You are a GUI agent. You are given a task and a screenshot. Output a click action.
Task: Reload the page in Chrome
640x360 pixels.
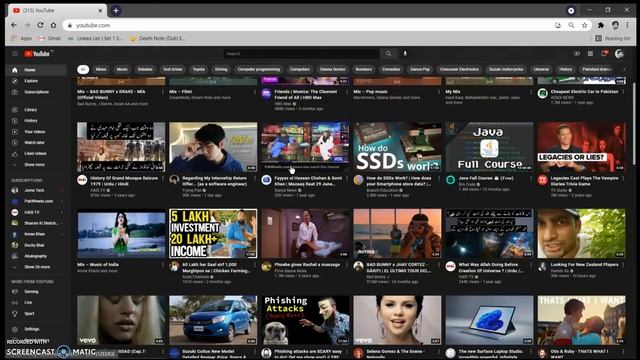40,25
